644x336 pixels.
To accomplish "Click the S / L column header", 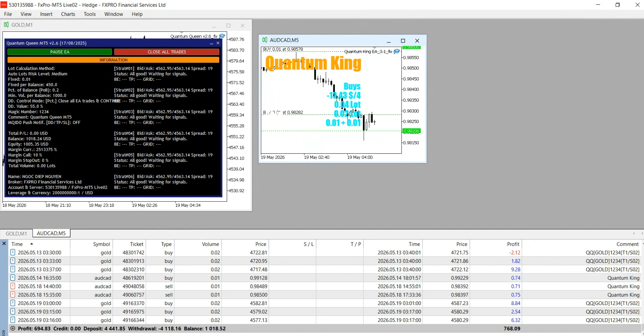I will coord(293,244).
